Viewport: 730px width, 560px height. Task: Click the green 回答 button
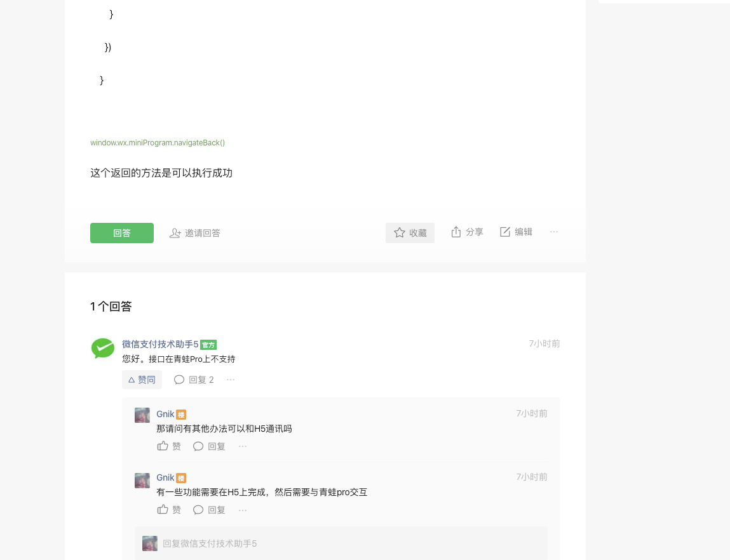[x=121, y=232]
